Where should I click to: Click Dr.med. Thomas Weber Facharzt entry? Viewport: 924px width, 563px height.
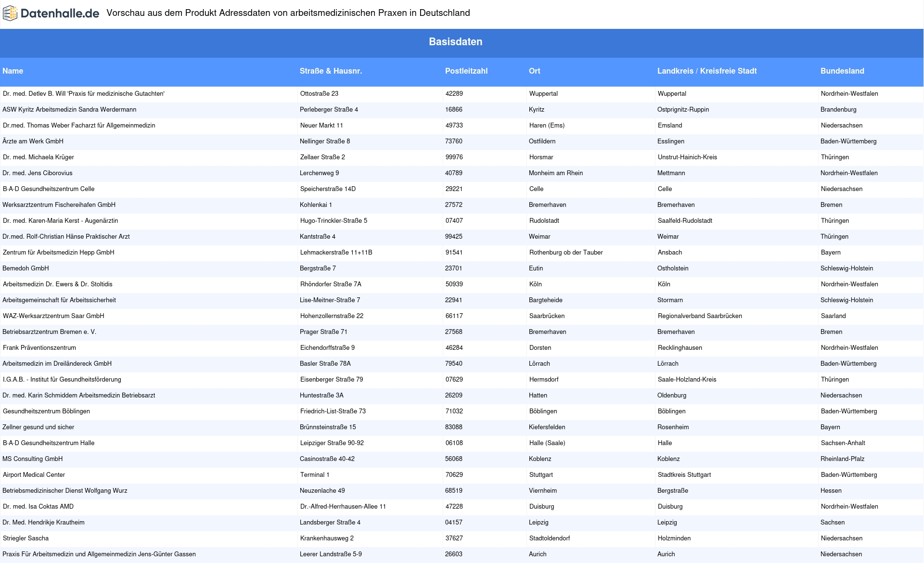tap(79, 126)
